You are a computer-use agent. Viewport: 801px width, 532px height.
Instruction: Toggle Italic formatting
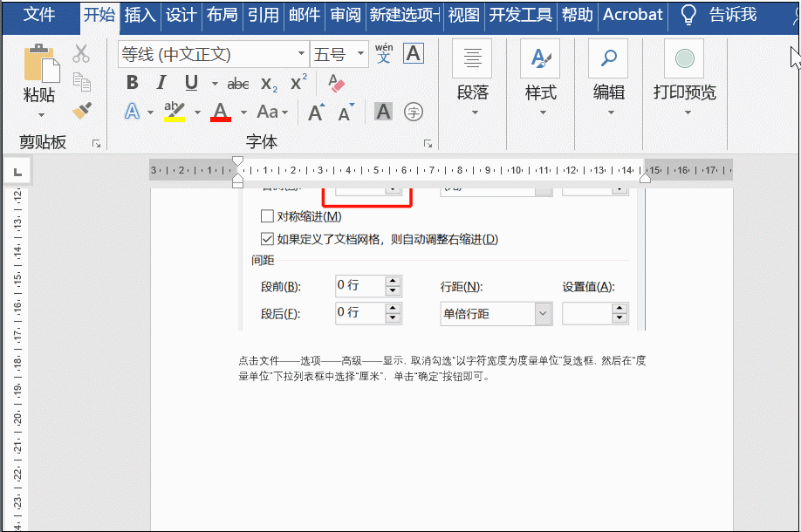point(161,82)
